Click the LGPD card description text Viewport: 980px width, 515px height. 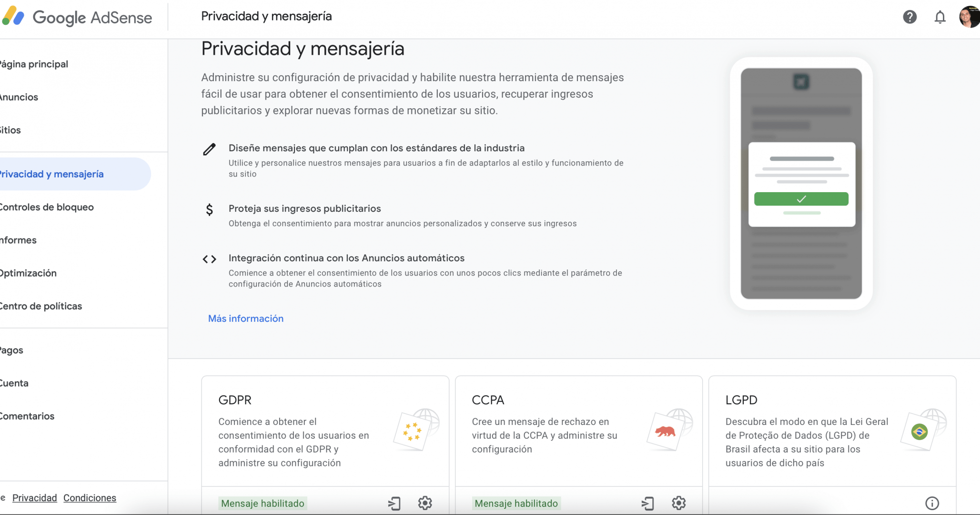pyautogui.click(x=807, y=442)
